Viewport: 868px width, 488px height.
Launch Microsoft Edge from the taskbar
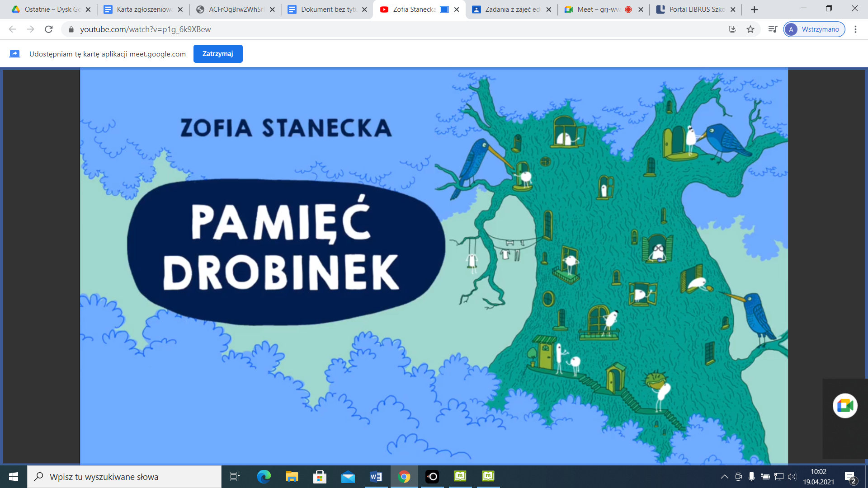(x=264, y=477)
